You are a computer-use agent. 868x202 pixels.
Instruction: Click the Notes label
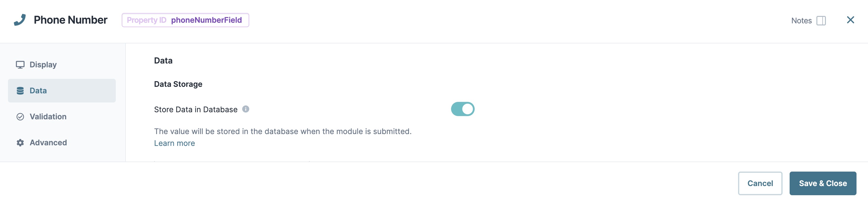pyautogui.click(x=801, y=21)
